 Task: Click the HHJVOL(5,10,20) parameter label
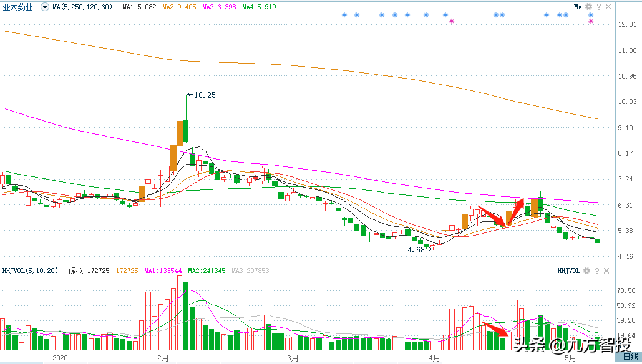(31, 271)
